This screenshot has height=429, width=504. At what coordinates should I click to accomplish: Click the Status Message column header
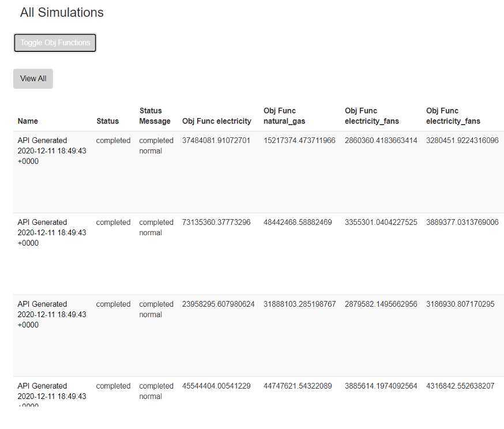(x=155, y=116)
